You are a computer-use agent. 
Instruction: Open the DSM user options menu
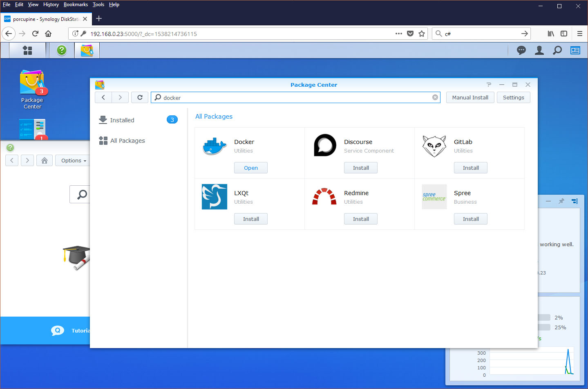click(x=539, y=50)
